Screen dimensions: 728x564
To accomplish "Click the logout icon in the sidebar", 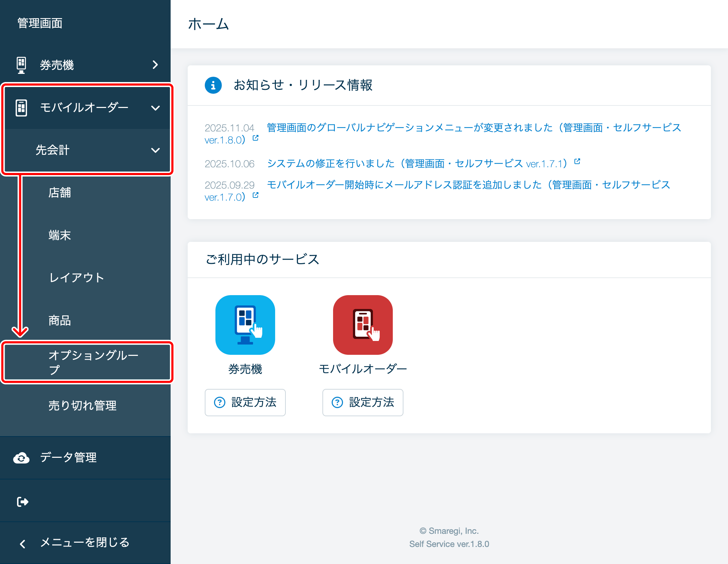I will tap(22, 501).
